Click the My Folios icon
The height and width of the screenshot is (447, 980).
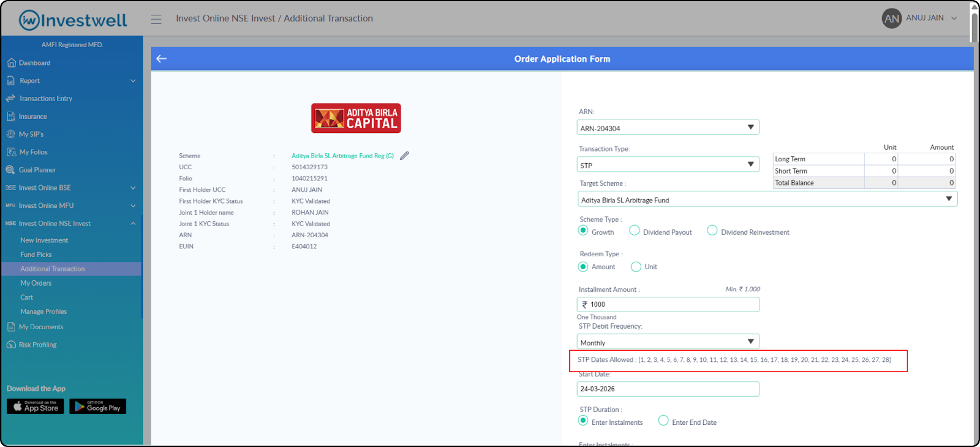click(x=11, y=152)
